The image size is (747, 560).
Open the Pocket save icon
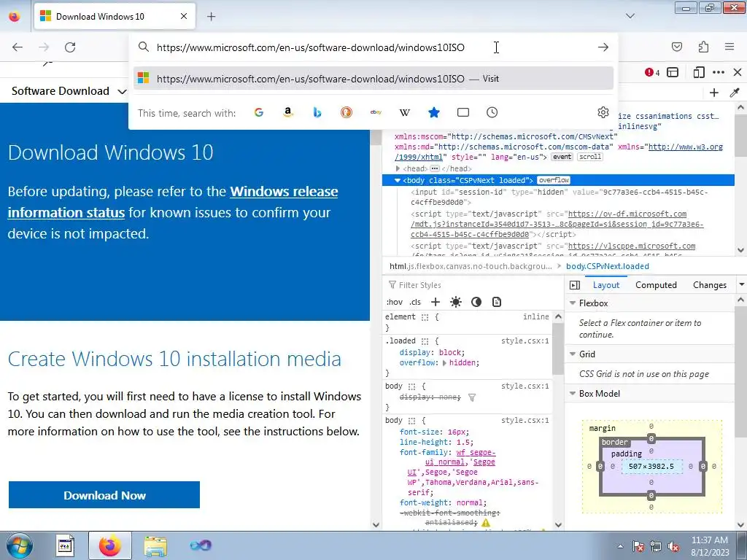676,47
